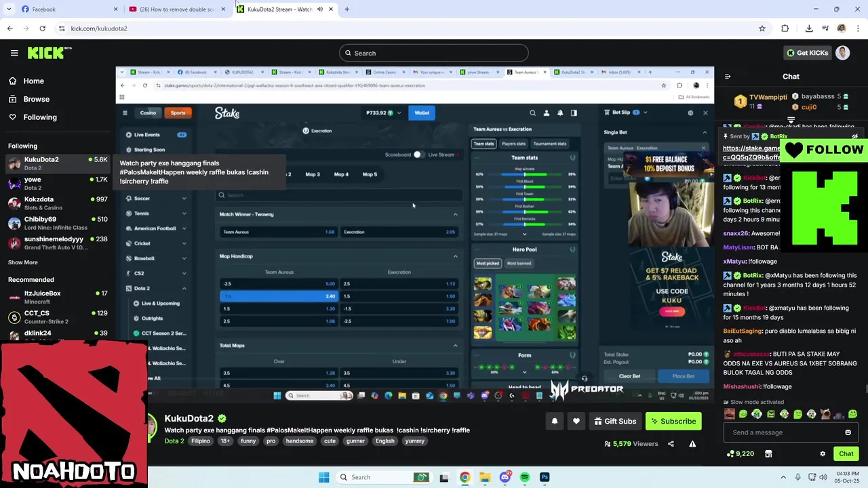
Task: Open the emoji picker in chat input
Action: pyautogui.click(x=848, y=432)
